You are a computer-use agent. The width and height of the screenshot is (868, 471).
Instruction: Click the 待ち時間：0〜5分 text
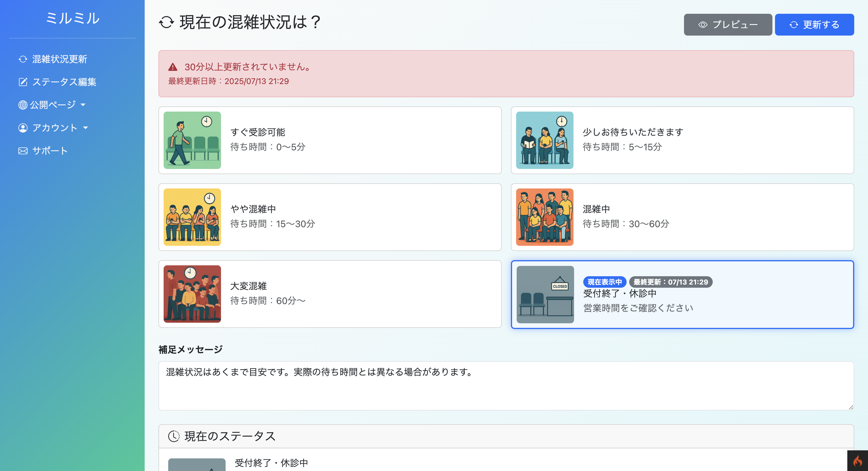coord(268,147)
